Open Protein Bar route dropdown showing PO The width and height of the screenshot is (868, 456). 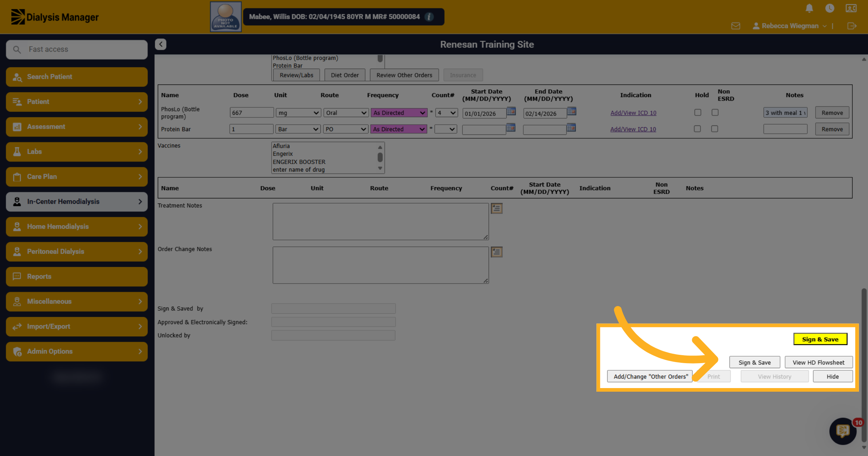346,129
